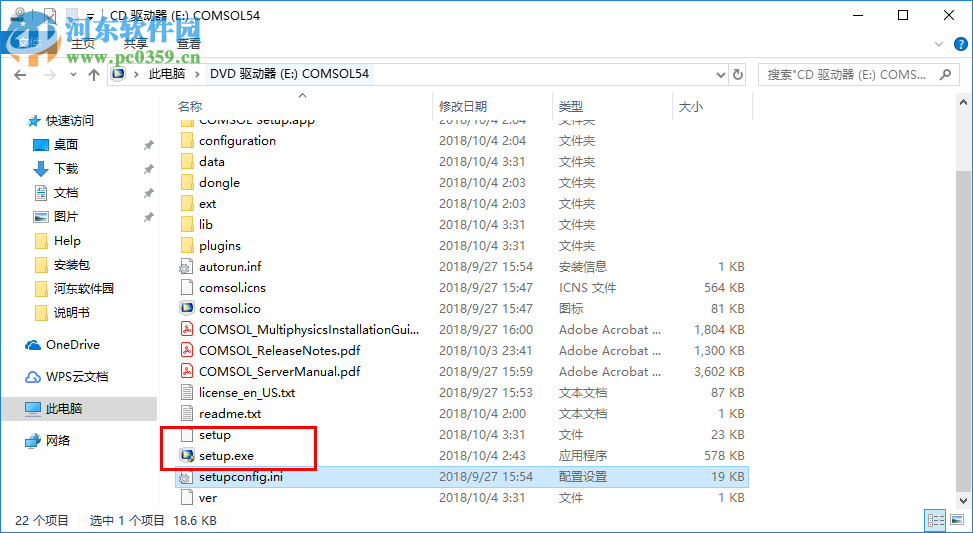Viewport: 973px width, 533px height.
Task: Sort by the 类型 column header
Action: click(x=571, y=107)
